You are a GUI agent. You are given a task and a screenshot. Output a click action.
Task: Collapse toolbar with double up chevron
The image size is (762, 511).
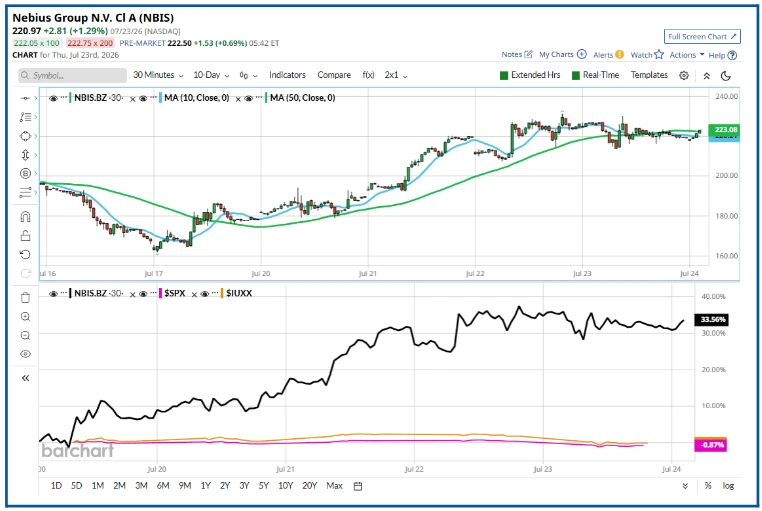tap(707, 75)
